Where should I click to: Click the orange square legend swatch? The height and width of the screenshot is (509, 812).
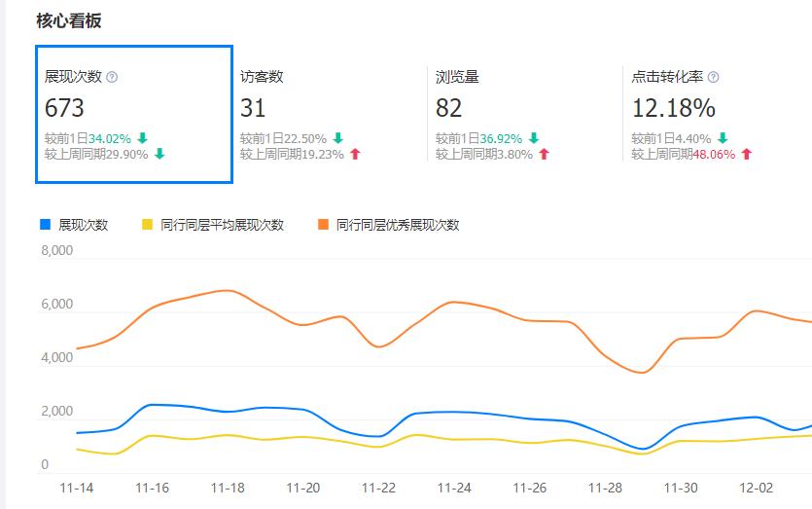(x=323, y=225)
